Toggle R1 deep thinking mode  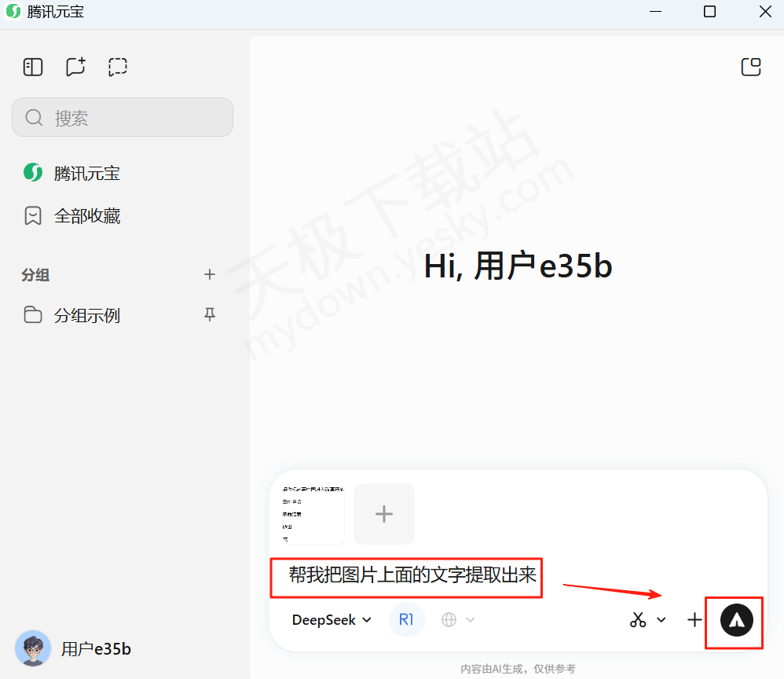407,620
